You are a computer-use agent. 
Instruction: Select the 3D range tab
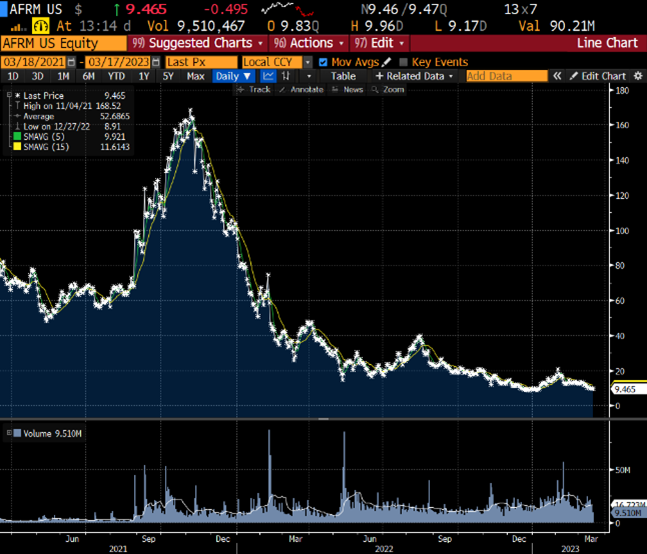(x=38, y=76)
